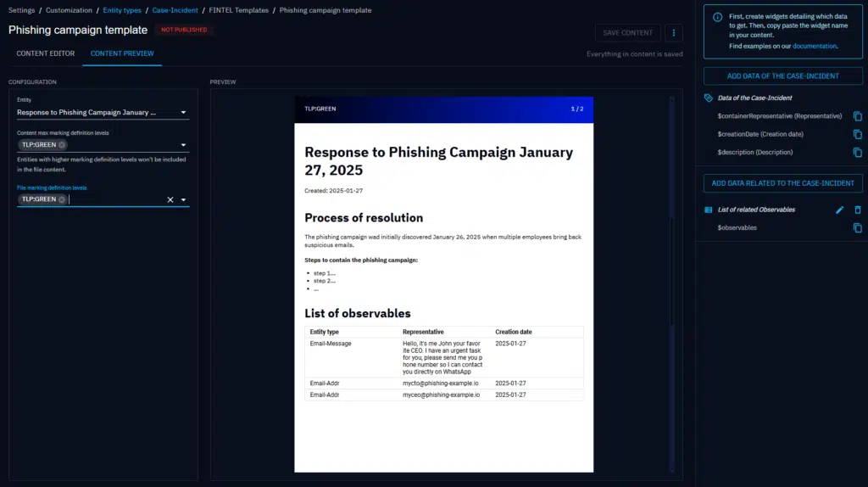Open Content max marking definition levels dropdown
The image size is (868, 487).
click(184, 145)
